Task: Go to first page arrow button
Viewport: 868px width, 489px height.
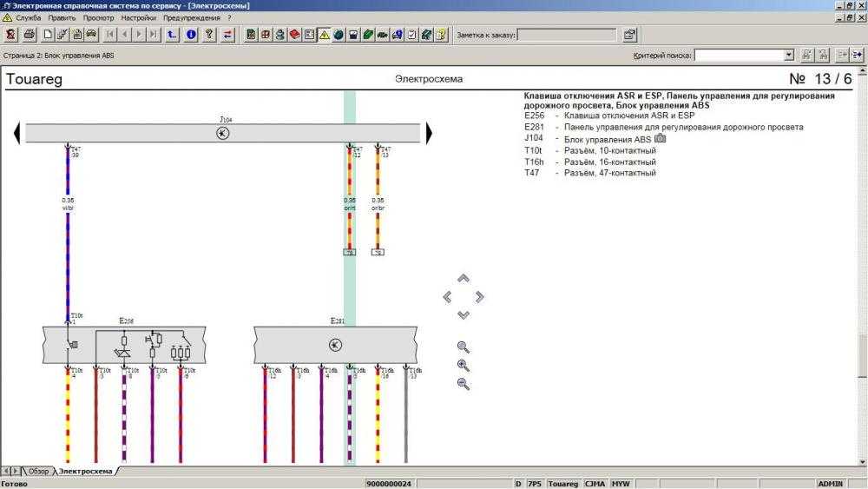Action: (x=110, y=35)
